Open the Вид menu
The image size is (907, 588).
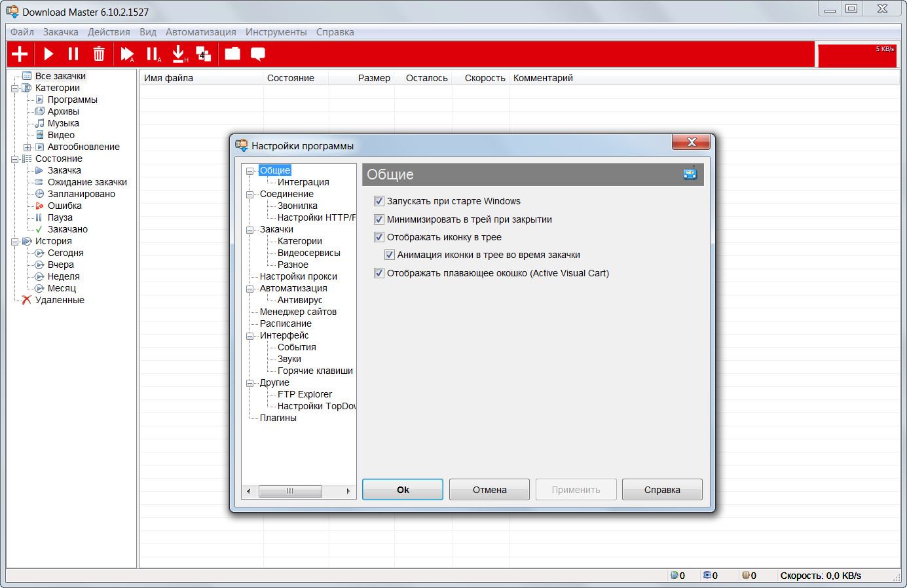point(148,32)
